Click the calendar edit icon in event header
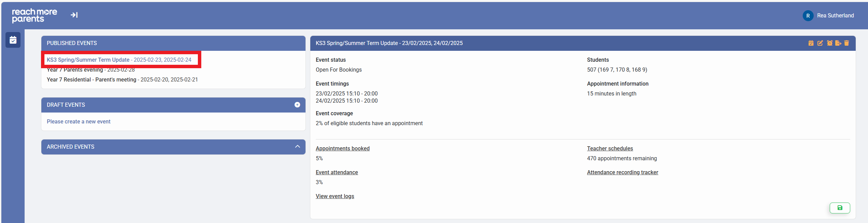This screenshot has width=868, height=223. pos(811,43)
